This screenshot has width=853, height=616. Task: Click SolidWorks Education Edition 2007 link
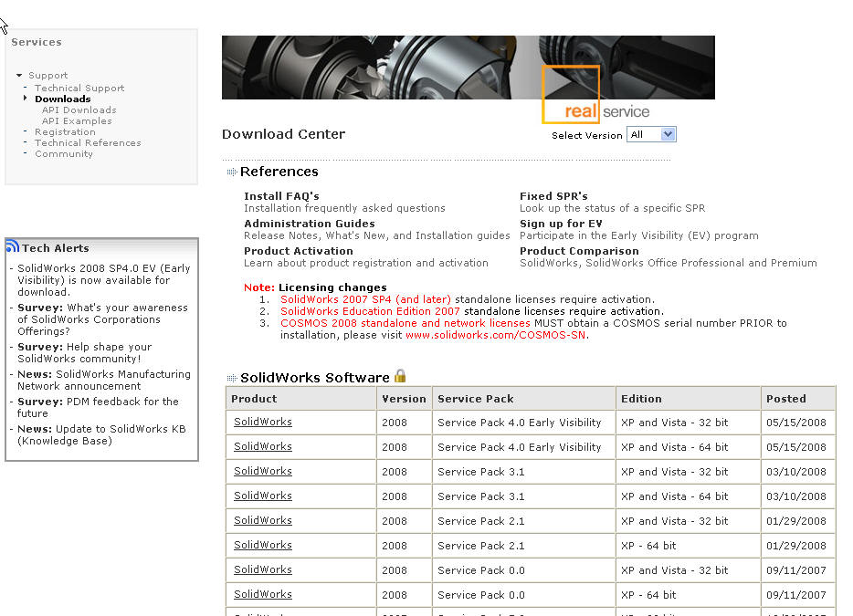(370, 311)
